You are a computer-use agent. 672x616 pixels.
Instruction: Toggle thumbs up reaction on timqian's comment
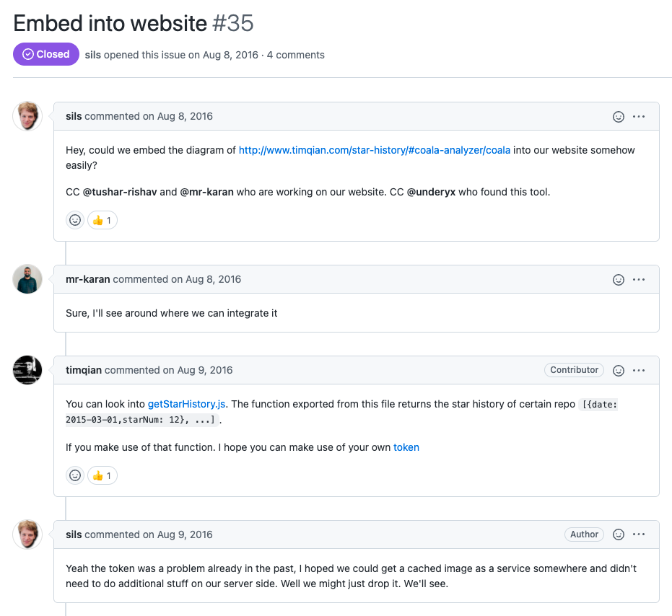102,475
